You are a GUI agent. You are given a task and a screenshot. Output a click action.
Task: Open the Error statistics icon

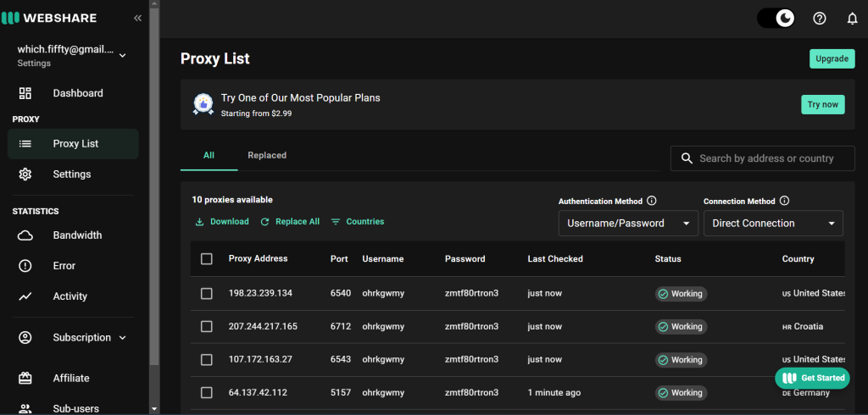tap(25, 266)
